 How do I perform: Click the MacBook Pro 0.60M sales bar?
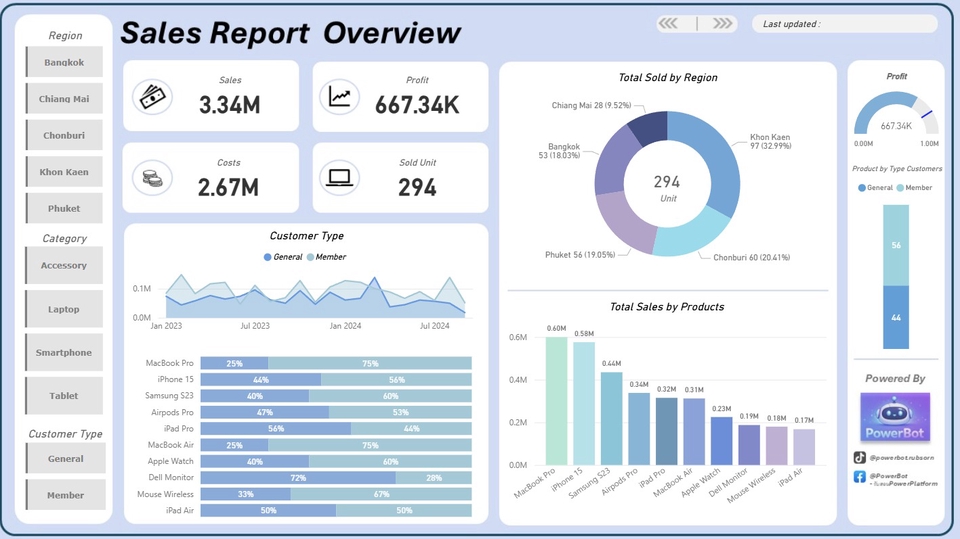[557, 401]
